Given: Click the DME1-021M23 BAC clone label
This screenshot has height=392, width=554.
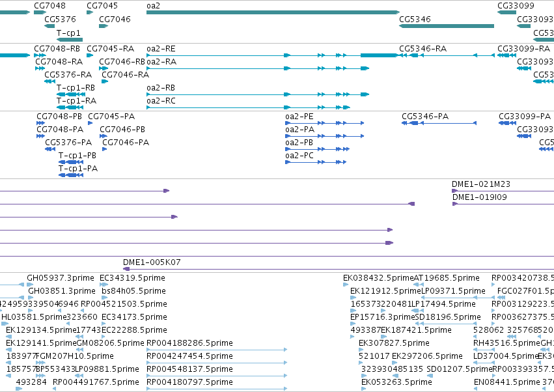Looking at the screenshot, I should point(481,184).
